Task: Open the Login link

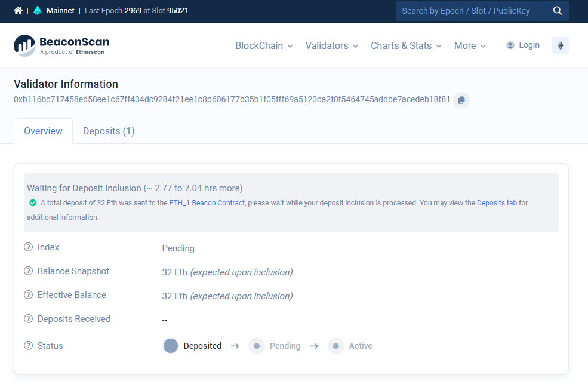Action: [x=529, y=45]
